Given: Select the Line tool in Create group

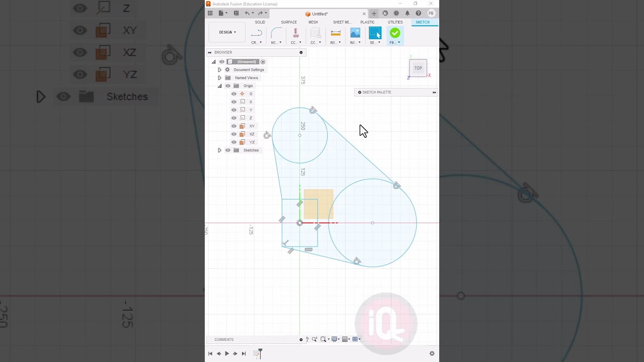Looking at the screenshot, I should coord(257,33).
